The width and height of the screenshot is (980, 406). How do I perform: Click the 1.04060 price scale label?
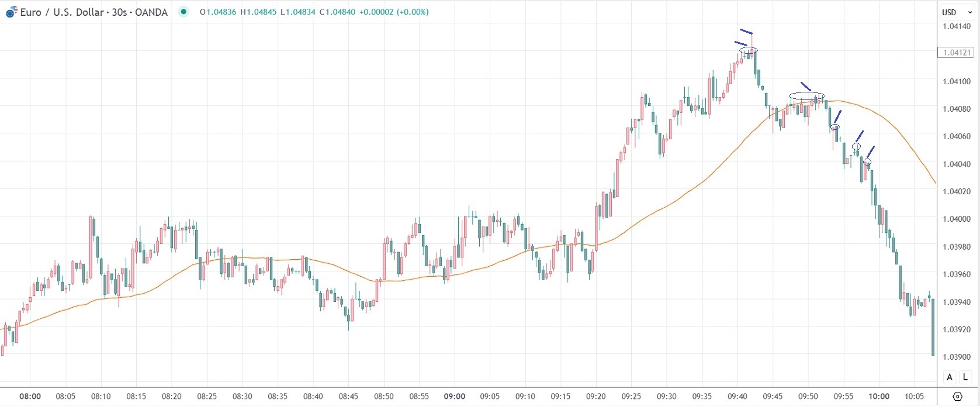[x=957, y=136]
